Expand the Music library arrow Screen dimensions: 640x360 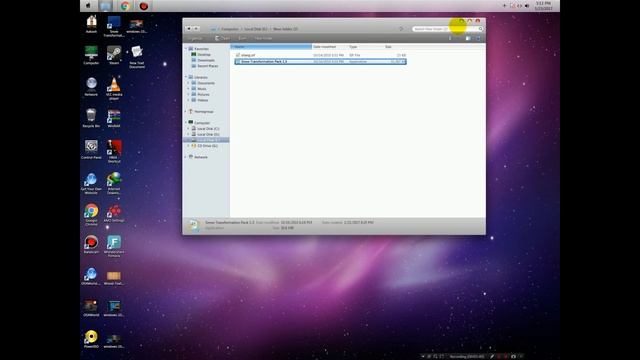click(189, 89)
